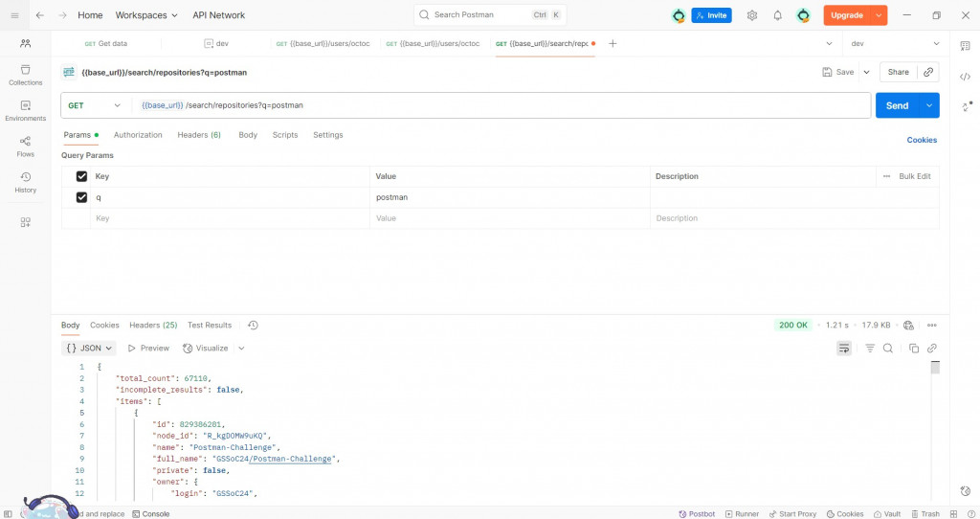
Task: Open Postbot in the status bar
Action: [697, 514]
